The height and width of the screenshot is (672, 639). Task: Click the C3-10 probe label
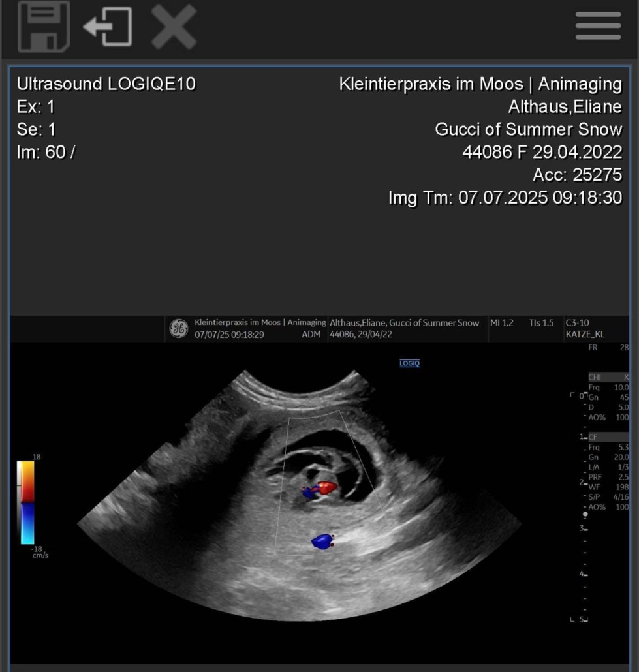578,323
